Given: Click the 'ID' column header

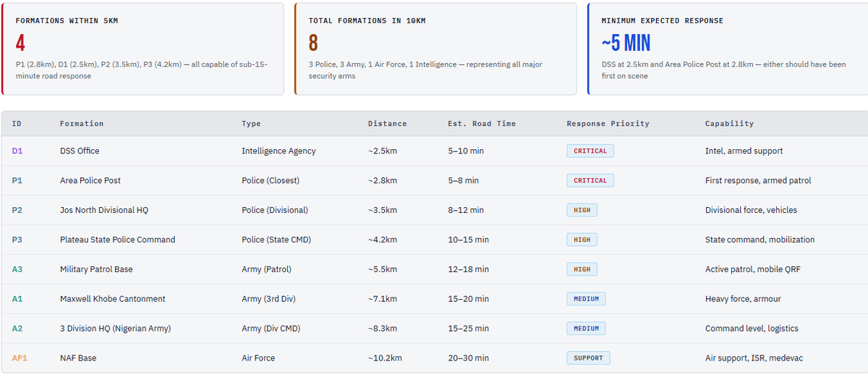Looking at the screenshot, I should click(x=17, y=124).
